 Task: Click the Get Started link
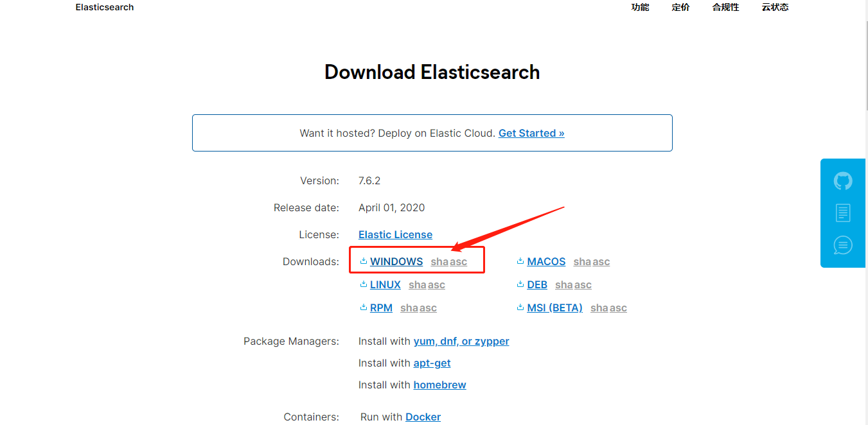tap(531, 133)
